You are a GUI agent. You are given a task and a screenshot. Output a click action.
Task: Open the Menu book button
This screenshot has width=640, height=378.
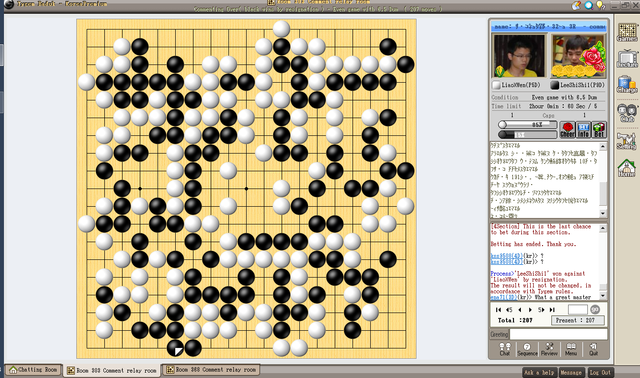coord(571,349)
